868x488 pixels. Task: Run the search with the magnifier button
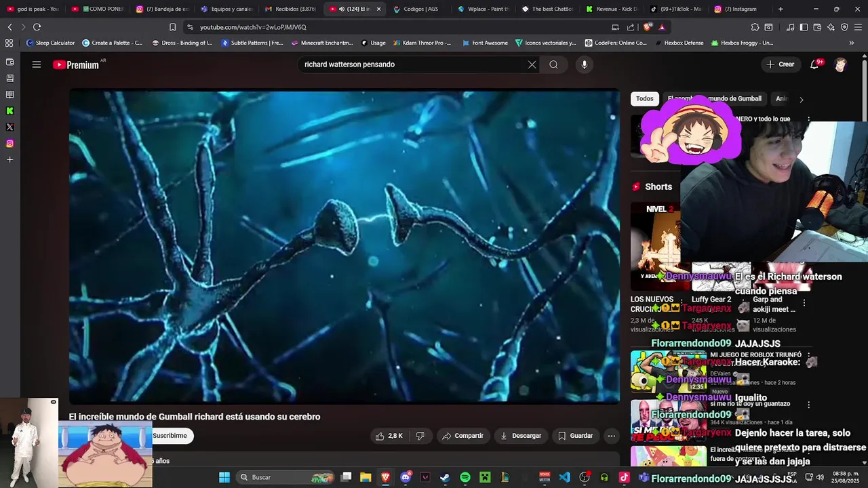553,64
